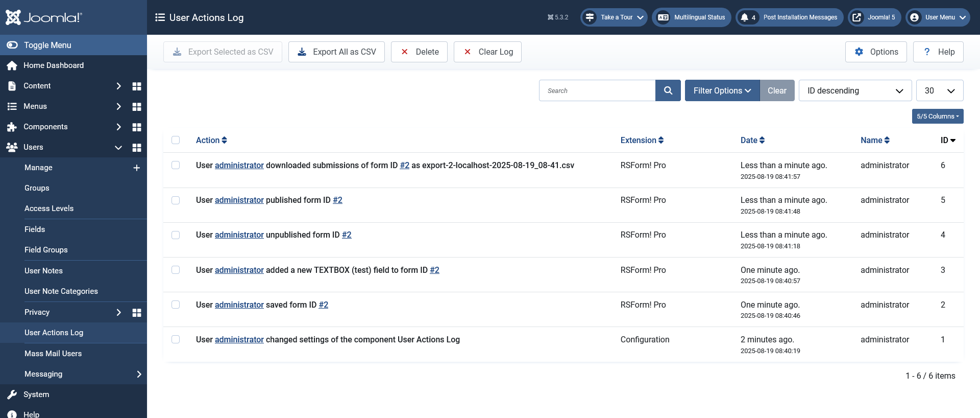Expand the Filter Options dropdown
The width and height of the screenshot is (980, 418).
[722, 90]
